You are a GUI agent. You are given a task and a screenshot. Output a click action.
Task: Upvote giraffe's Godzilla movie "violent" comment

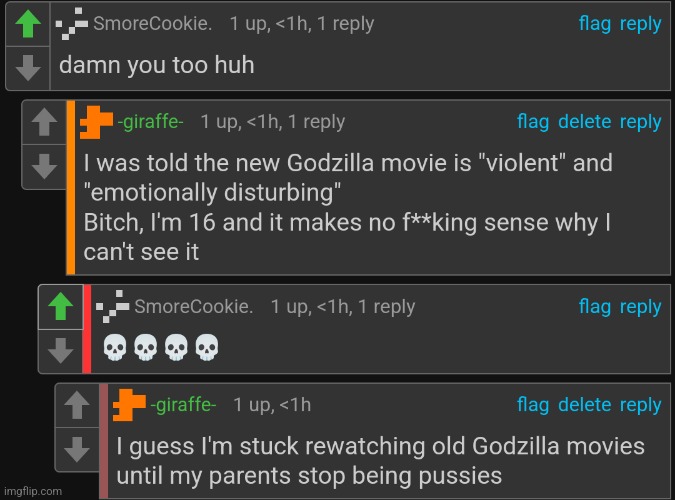pyautogui.click(x=45, y=124)
